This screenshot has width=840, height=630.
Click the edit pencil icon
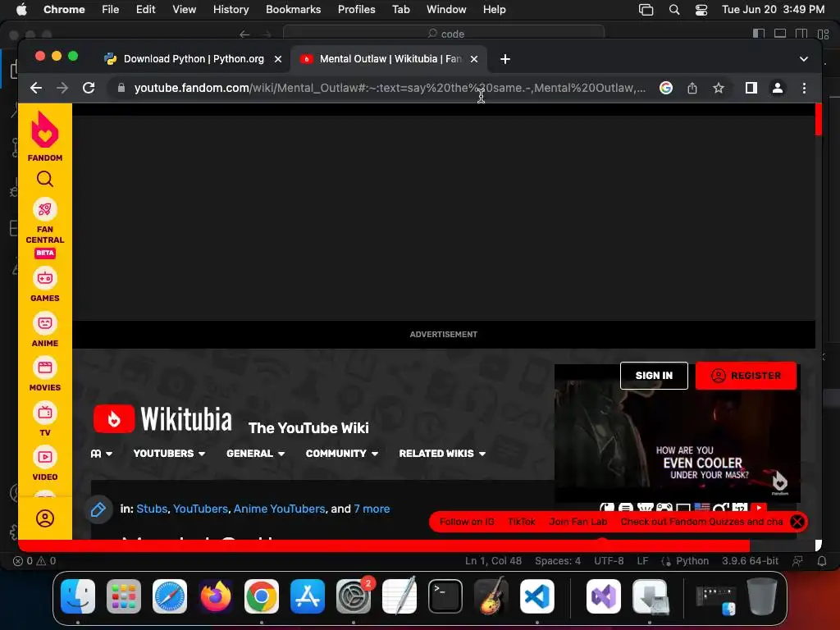point(98,509)
